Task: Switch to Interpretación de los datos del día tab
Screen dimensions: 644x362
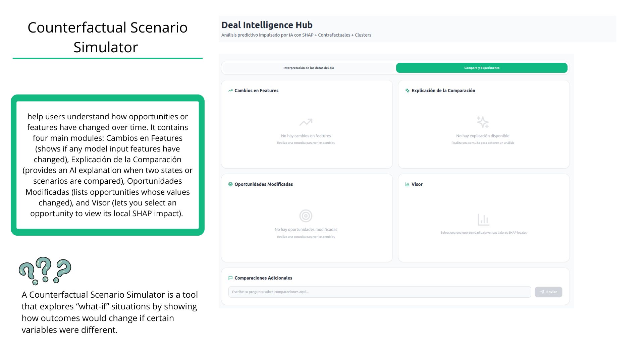Action: coord(309,68)
